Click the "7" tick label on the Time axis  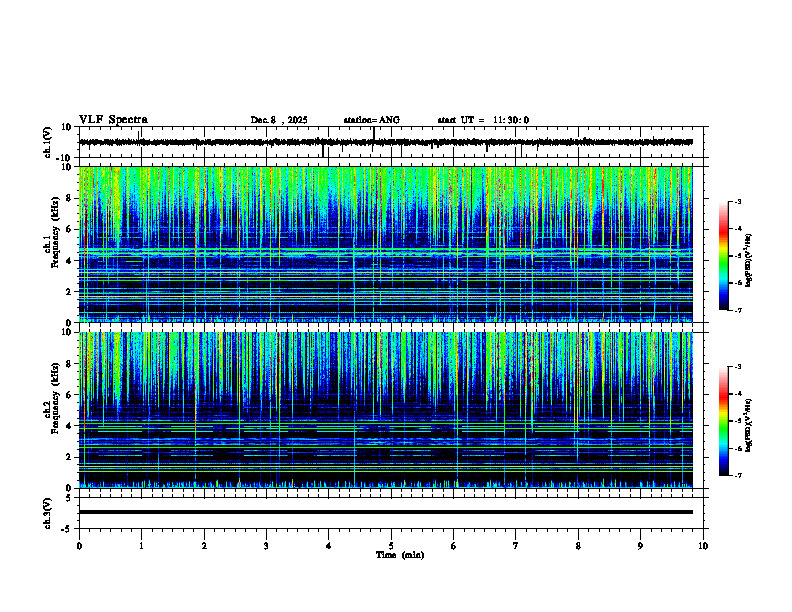[516, 546]
